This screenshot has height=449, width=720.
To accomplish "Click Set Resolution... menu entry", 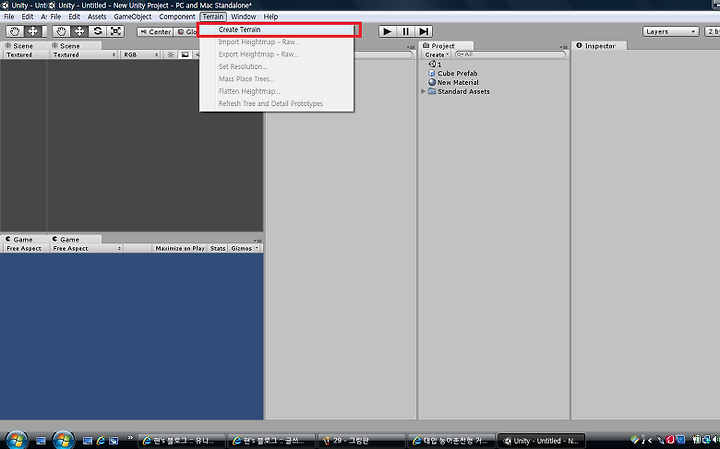I will pyautogui.click(x=276, y=67).
